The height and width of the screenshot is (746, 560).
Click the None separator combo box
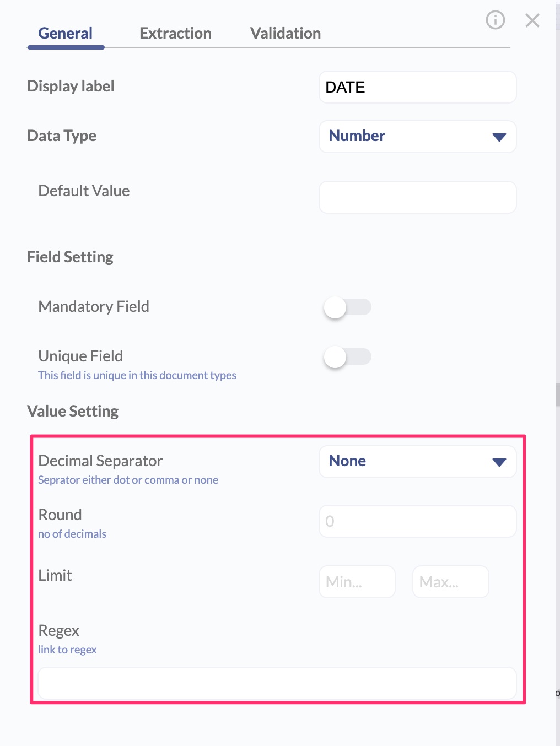coord(417,462)
